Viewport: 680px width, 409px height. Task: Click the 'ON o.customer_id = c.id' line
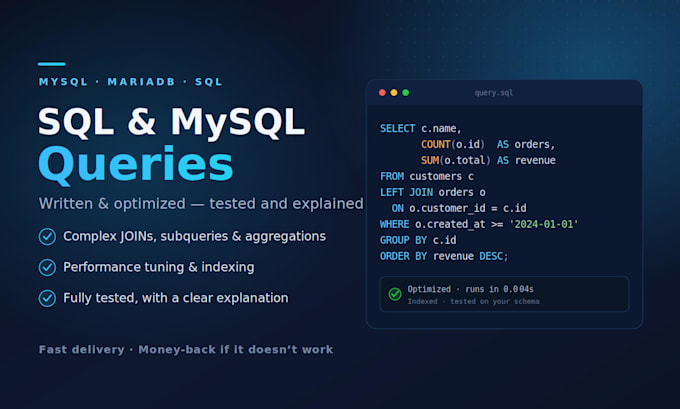(459, 208)
